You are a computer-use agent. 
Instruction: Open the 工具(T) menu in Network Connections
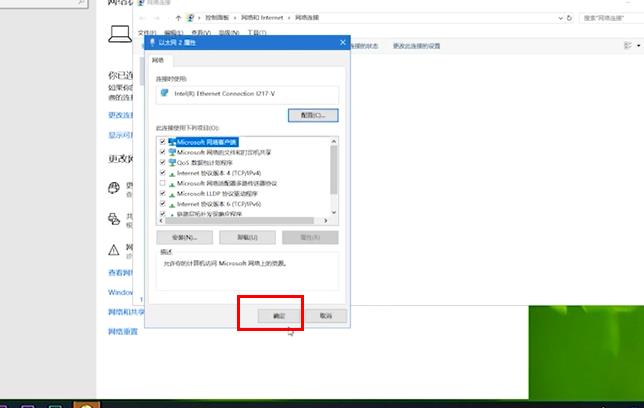257,32
